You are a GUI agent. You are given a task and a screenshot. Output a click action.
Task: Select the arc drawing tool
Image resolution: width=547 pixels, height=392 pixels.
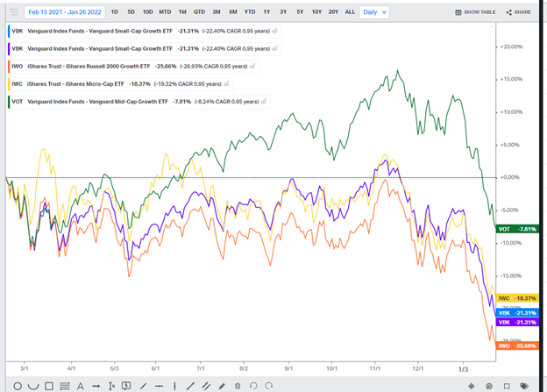[x=33, y=386]
